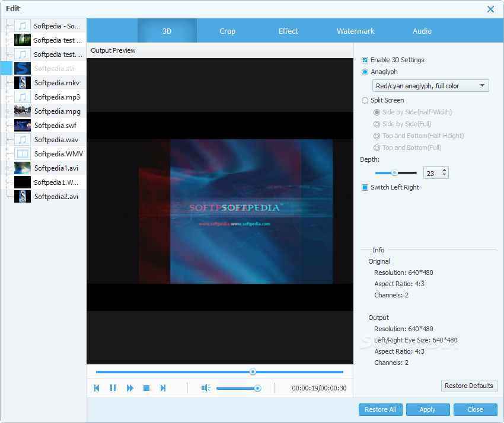Click the Softpedia2.avi thumbnail
Image resolution: width=504 pixels, height=423 pixels.
click(23, 196)
